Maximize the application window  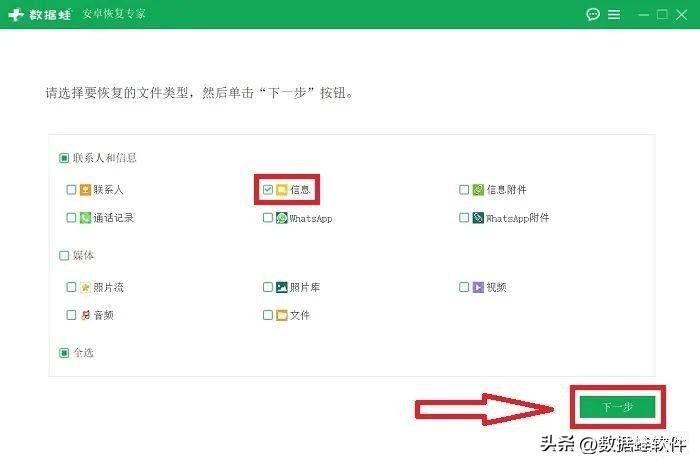point(662,14)
